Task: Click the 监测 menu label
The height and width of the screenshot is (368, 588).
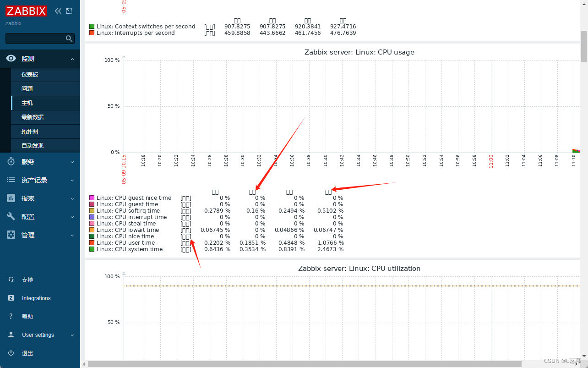Action: coord(28,59)
